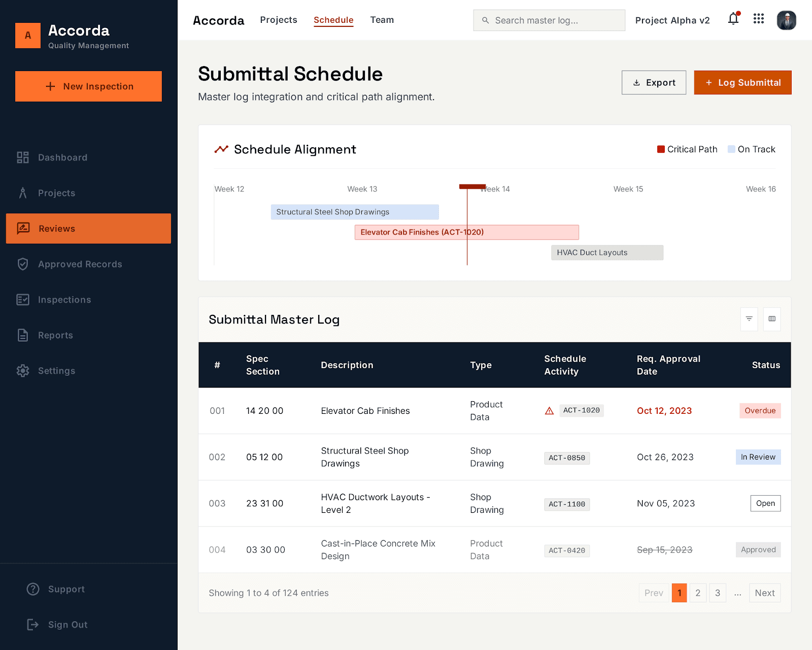Click the Reports document icon
Screen dimensions: 812x650
tap(23, 335)
